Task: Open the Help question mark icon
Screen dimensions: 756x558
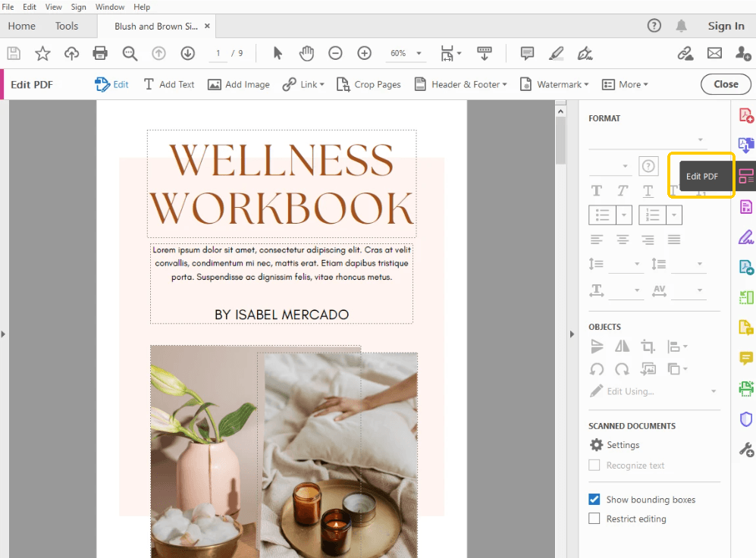Action: pyautogui.click(x=654, y=26)
